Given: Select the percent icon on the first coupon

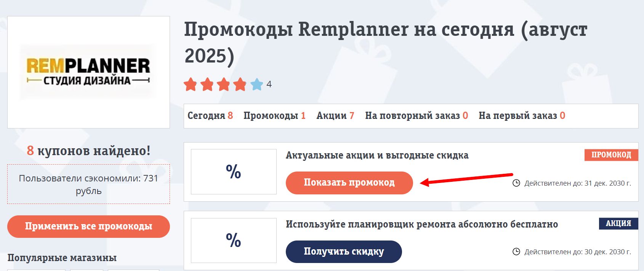Looking at the screenshot, I should tap(234, 172).
